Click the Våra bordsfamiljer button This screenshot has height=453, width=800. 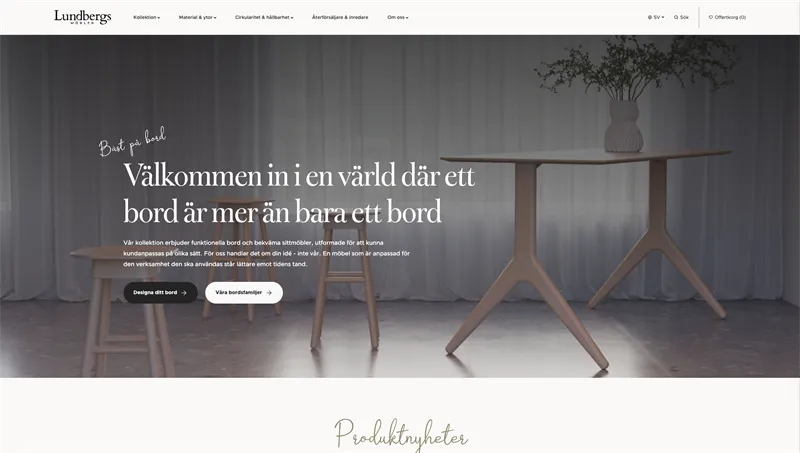244,293
